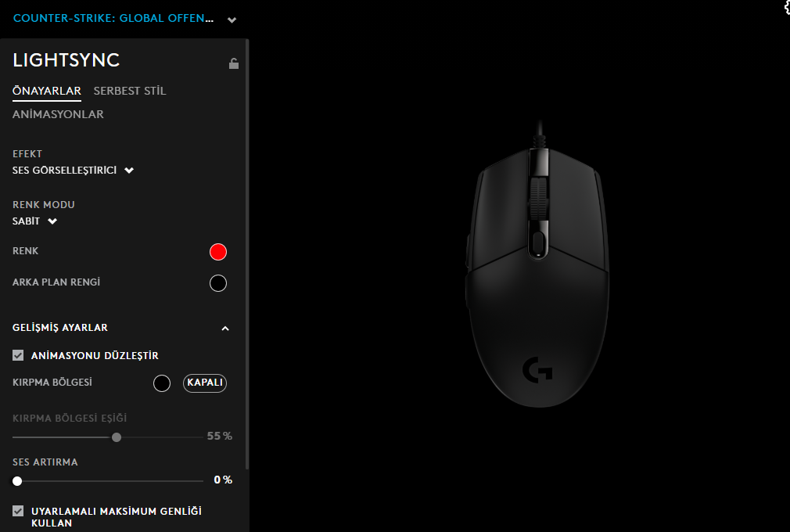Screen dimensions: 790x532
Task: Open the Counter-Strike profile dropdown arrow
Action: (x=232, y=20)
